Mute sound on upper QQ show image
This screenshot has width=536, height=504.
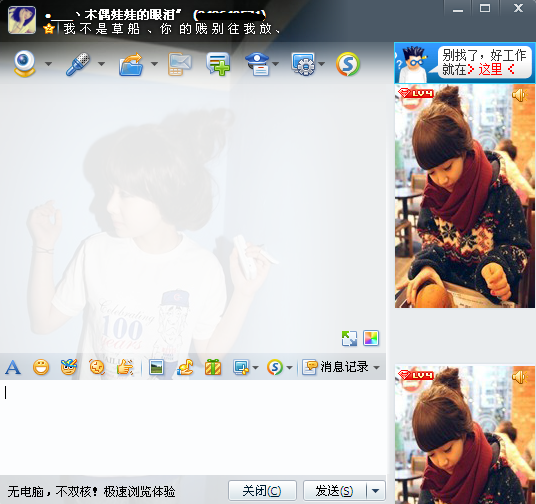point(520,95)
